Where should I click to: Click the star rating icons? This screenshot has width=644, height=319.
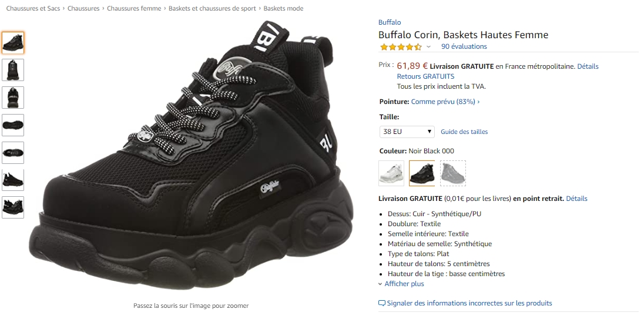pos(401,47)
